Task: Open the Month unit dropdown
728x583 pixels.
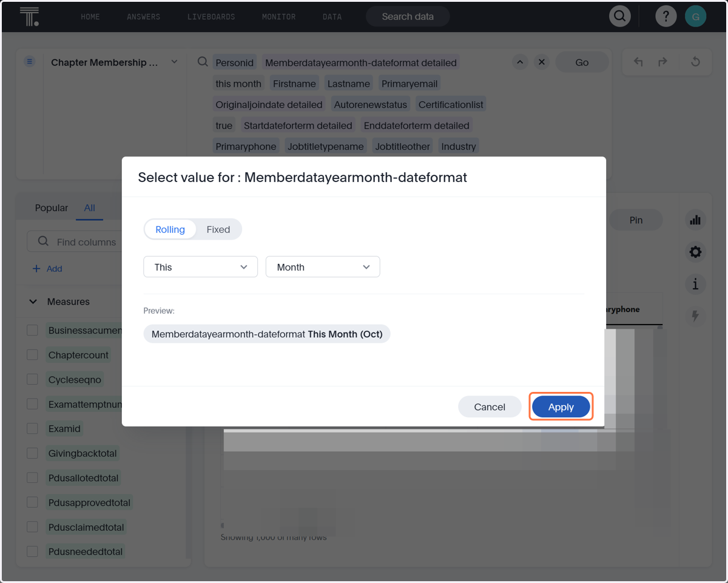Action: coord(323,267)
